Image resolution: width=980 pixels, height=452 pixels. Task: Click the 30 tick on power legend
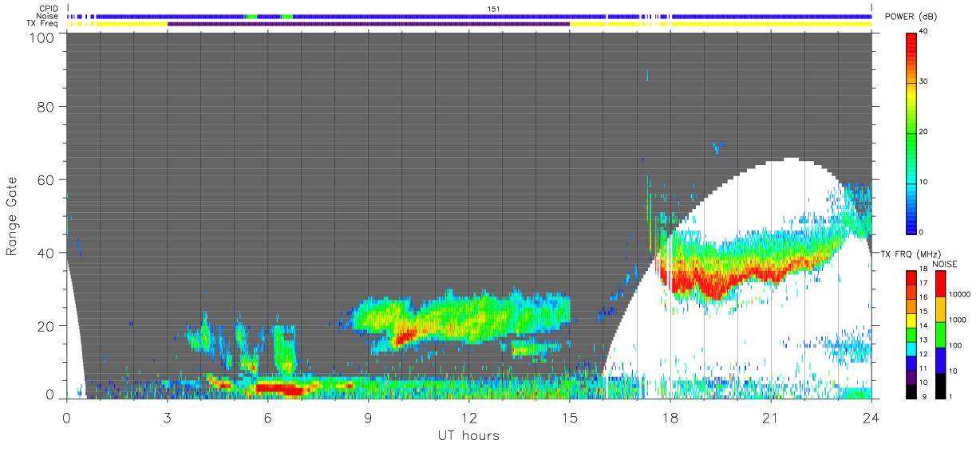924,81
